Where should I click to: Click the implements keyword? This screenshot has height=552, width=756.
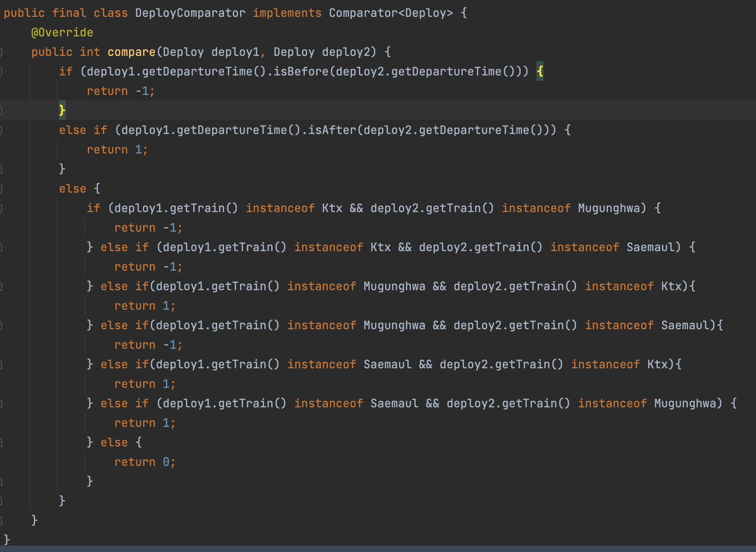point(287,13)
